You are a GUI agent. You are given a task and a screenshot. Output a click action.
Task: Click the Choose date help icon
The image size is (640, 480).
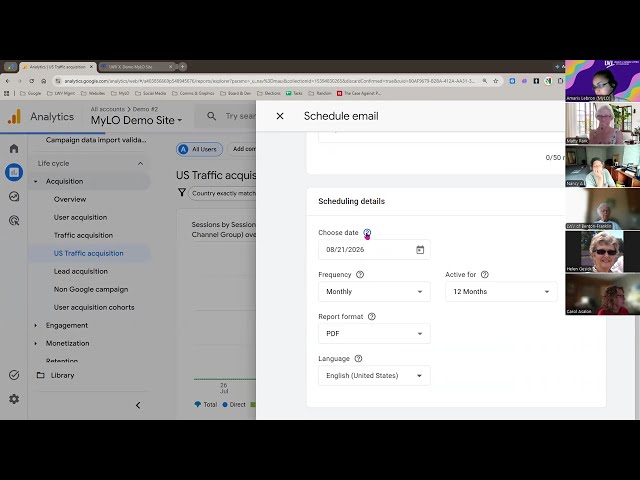click(367, 233)
